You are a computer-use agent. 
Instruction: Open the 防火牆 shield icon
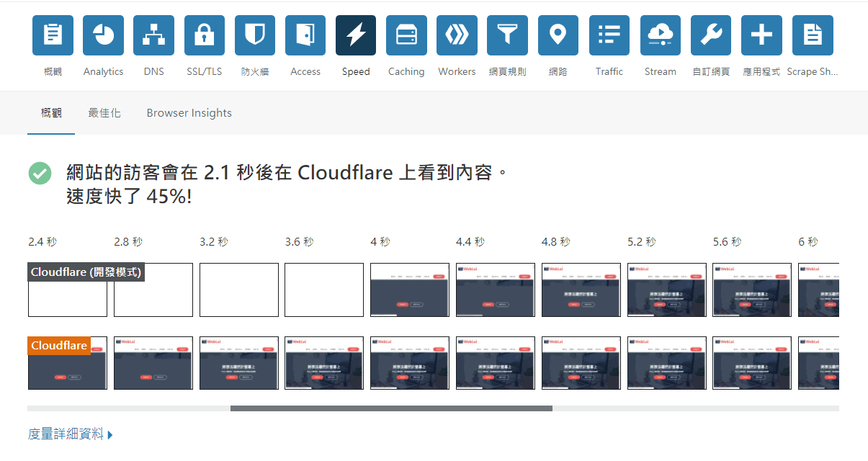[255, 35]
